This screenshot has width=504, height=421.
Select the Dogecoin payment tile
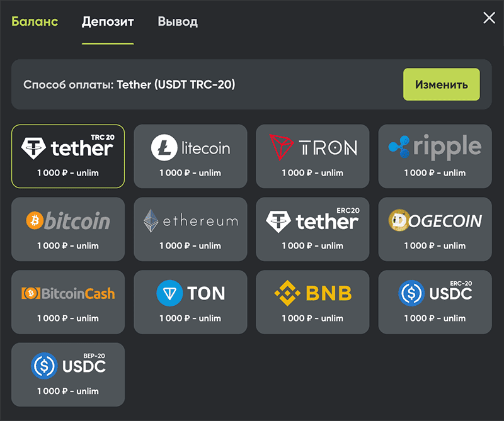coord(435,229)
